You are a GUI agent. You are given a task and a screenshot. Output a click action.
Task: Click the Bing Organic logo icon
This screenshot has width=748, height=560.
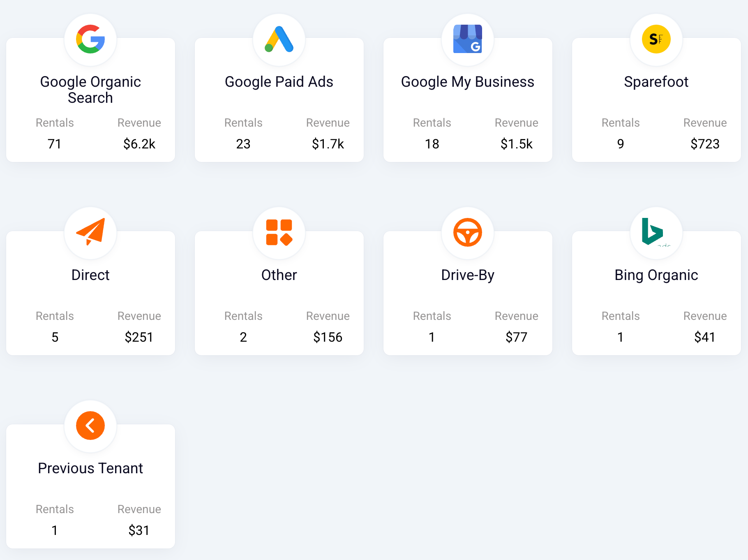tap(653, 231)
